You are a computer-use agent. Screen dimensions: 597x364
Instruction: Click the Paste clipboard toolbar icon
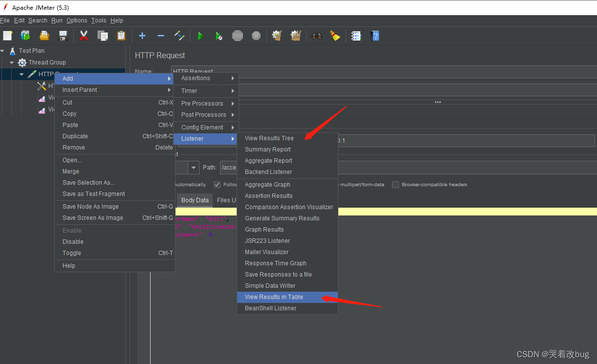pos(121,36)
